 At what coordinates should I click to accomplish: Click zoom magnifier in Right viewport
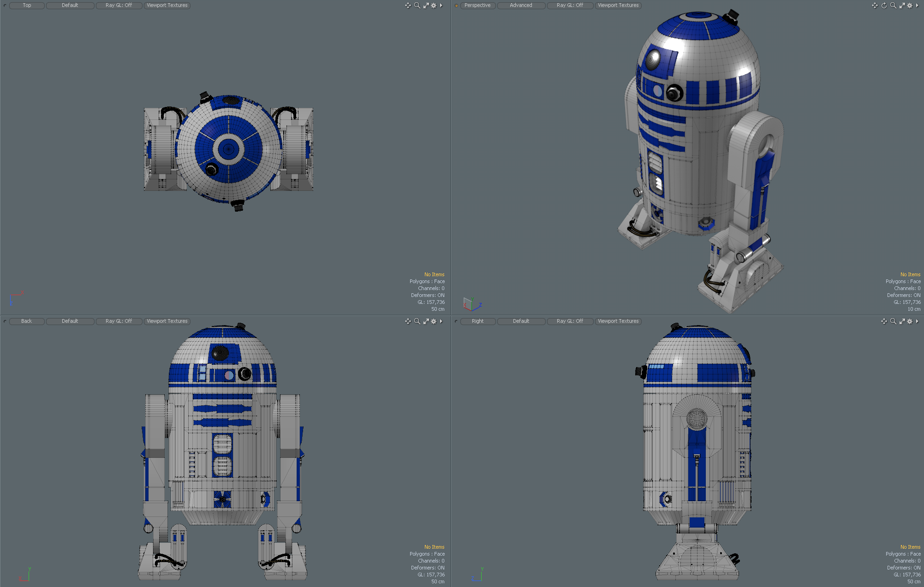(x=893, y=321)
